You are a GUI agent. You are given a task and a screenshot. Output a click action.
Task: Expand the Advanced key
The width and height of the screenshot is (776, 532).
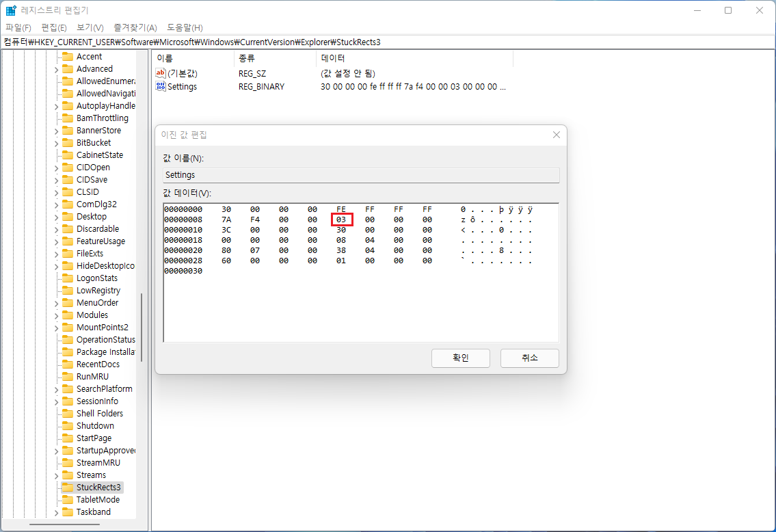pos(56,70)
